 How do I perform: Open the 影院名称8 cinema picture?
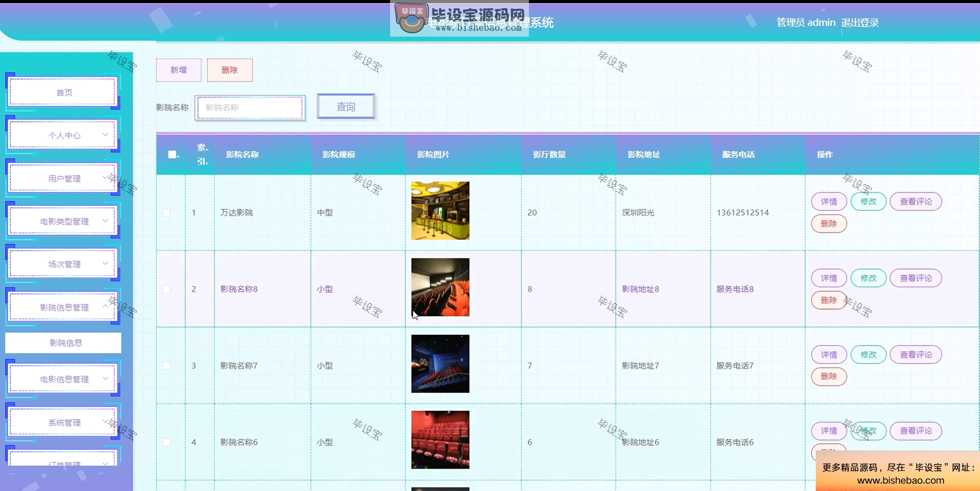coord(440,287)
